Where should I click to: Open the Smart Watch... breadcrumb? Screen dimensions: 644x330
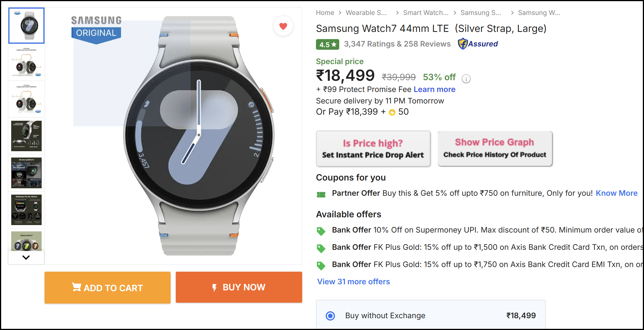[x=425, y=13]
